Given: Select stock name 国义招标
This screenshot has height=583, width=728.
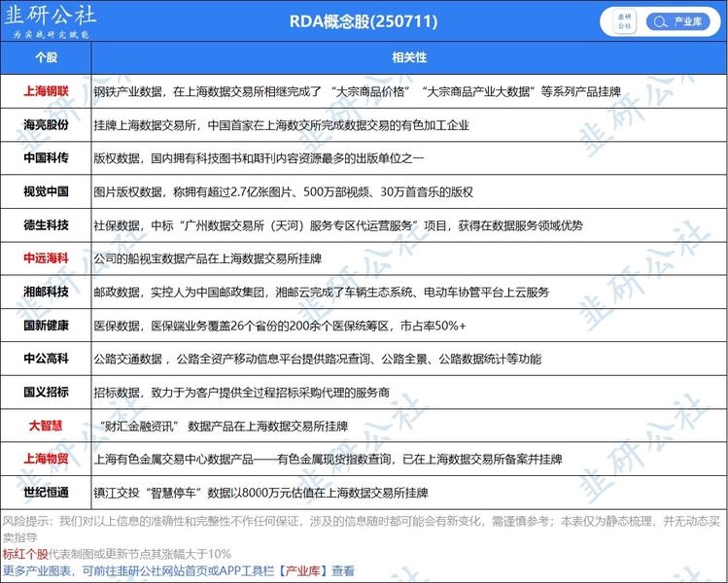Looking at the screenshot, I should pos(46,392).
